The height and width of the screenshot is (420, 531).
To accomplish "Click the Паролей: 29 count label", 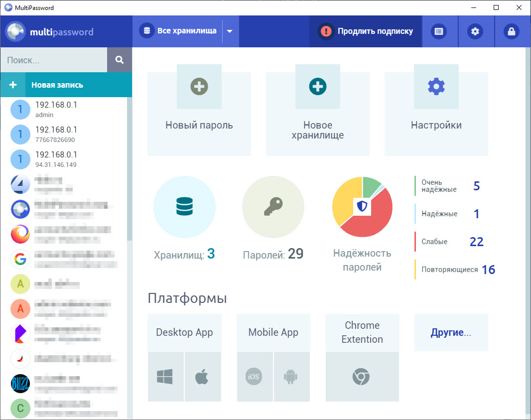I will pos(273,254).
